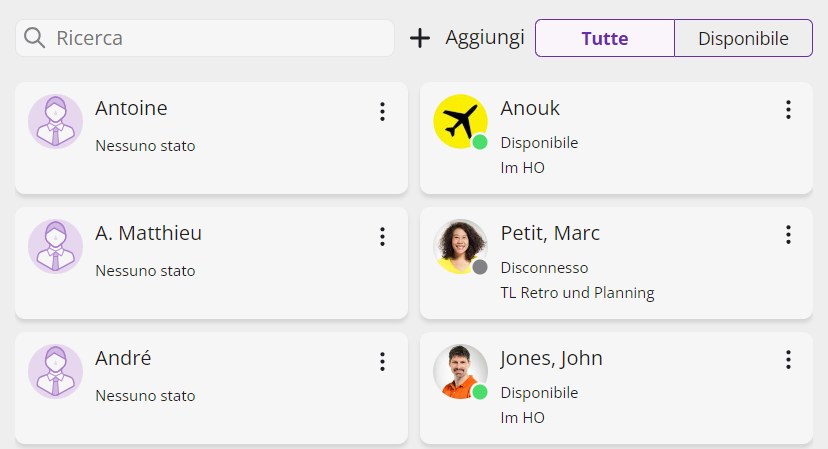The image size is (828, 449).
Task: Click Marc Petit's profile photo
Action: [x=459, y=246]
